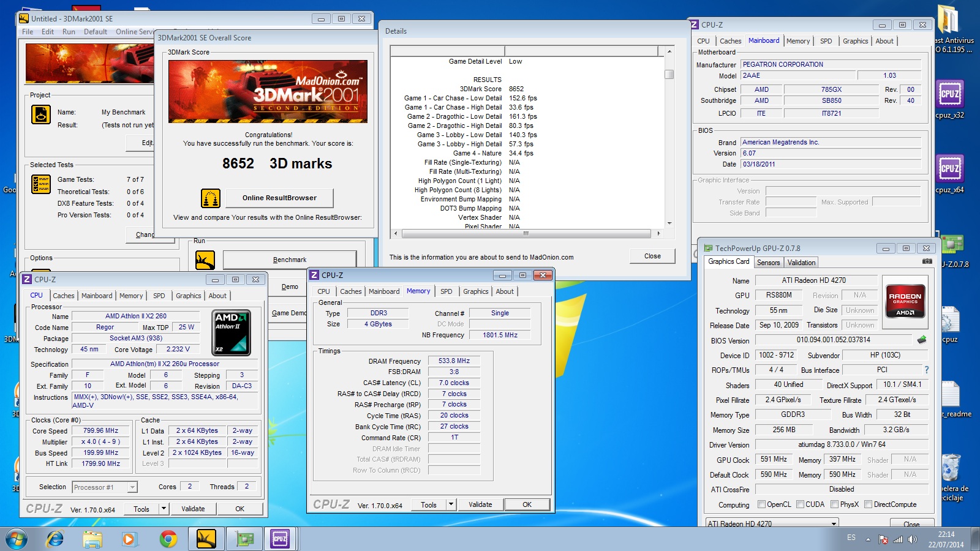
Task: Open Google Chrome from the taskbar
Action: coord(168,539)
